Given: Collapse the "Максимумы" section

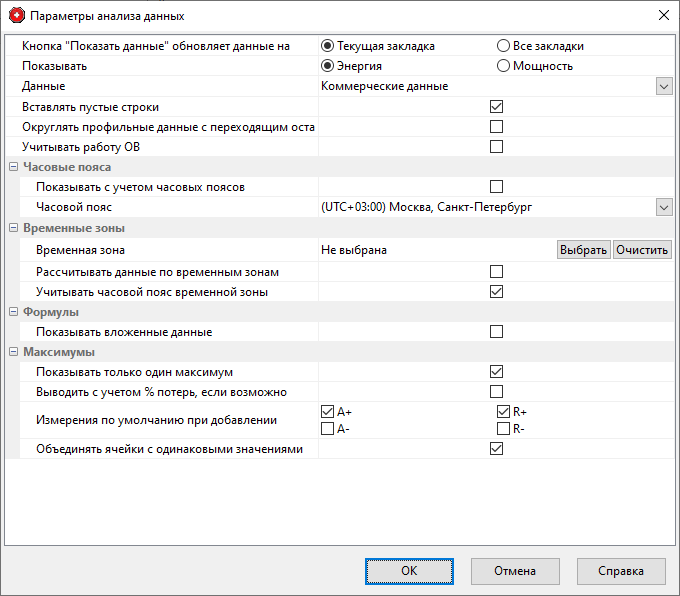Looking at the screenshot, I should click(x=13, y=353).
